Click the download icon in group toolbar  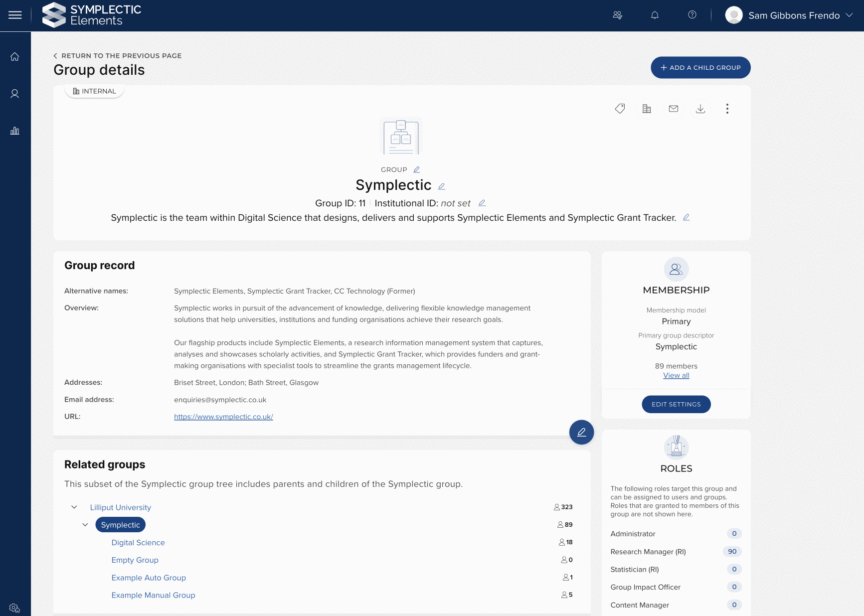pyautogui.click(x=700, y=109)
